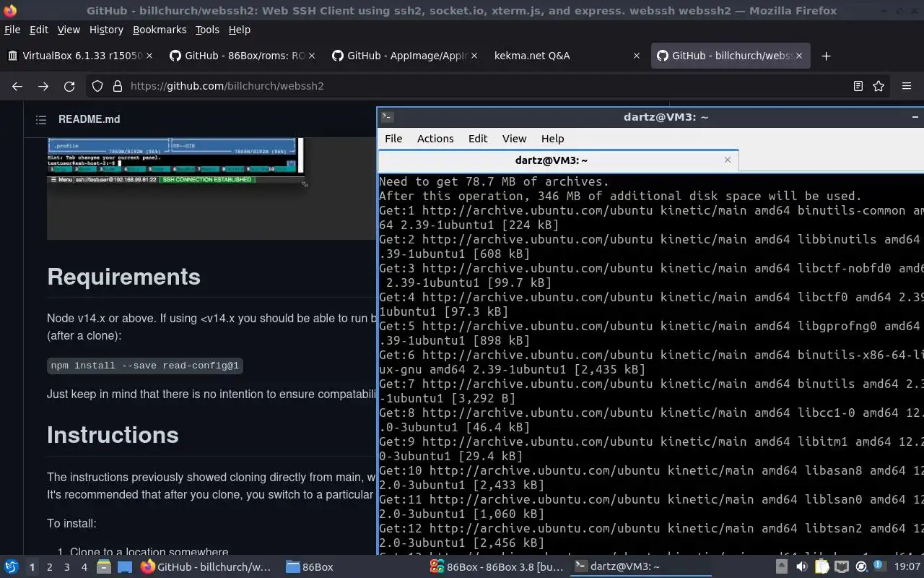Open the removable media eject tray icon
The height and width of the screenshot is (578, 924).
point(782,567)
